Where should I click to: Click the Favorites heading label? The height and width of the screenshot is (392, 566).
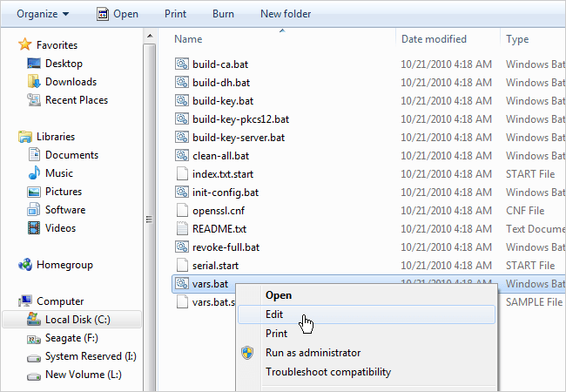pyautogui.click(x=57, y=44)
